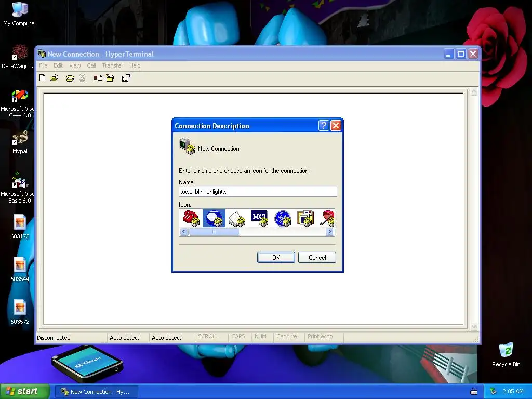Select the 603572 image file
532x399 pixels.
coord(20,312)
